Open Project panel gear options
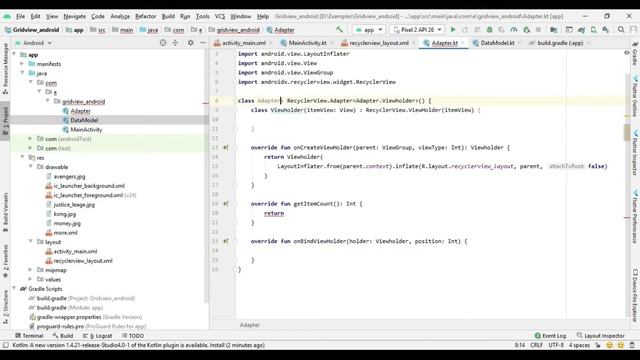This screenshot has height=360, width=640. tap(190, 43)
